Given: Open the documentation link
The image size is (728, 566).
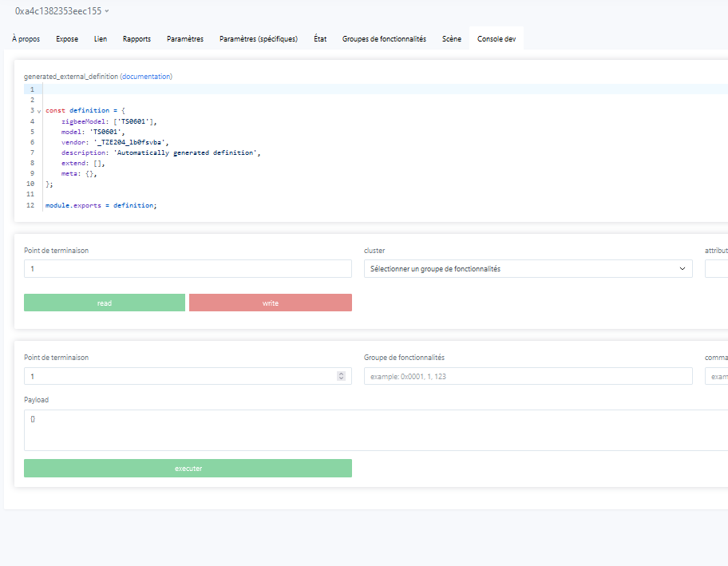Looking at the screenshot, I should tap(146, 77).
